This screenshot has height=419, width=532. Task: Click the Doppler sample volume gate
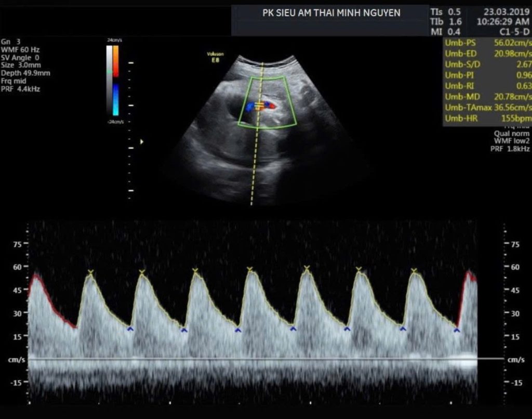click(x=259, y=105)
